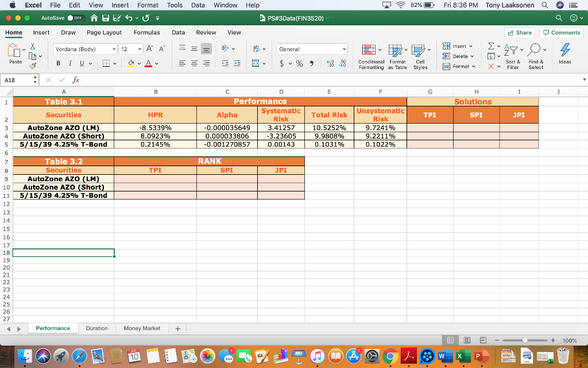Select the Cell Styles icon
The image size is (588, 368).
420,56
